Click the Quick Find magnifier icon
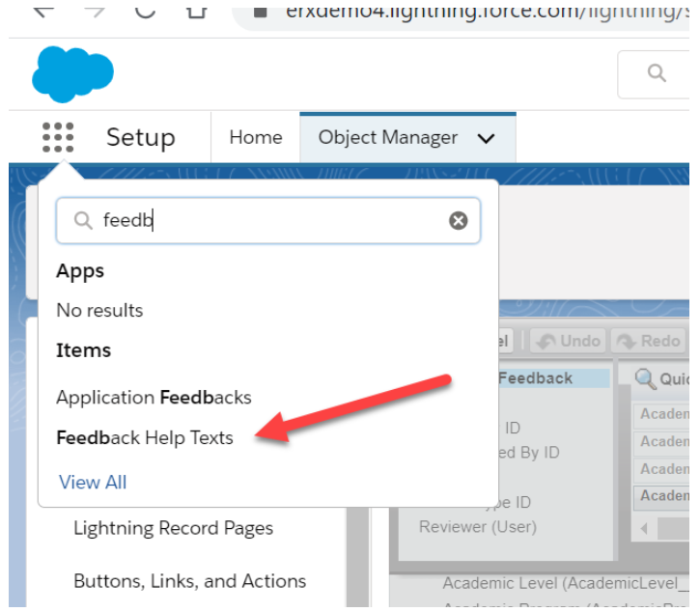Viewport: 700px width, 612px height. click(x=645, y=378)
